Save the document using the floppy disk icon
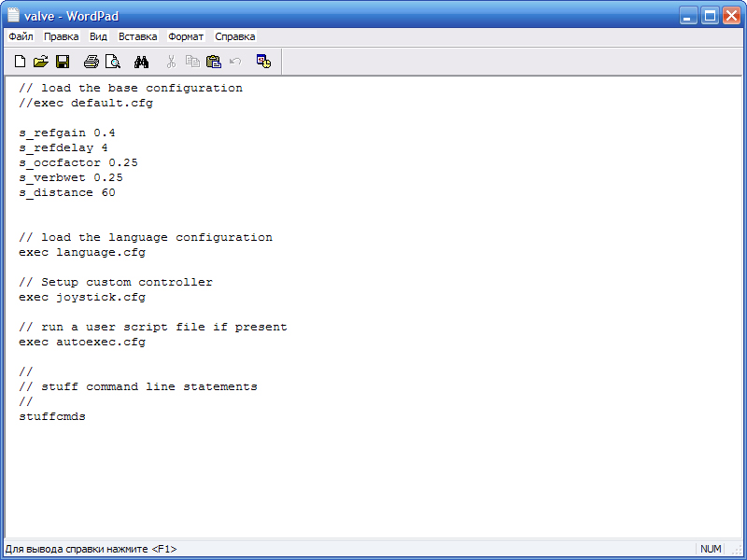 [x=63, y=62]
